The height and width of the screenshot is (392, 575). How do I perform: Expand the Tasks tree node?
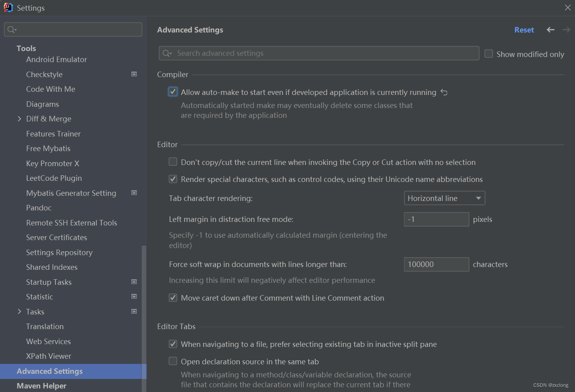tap(19, 312)
